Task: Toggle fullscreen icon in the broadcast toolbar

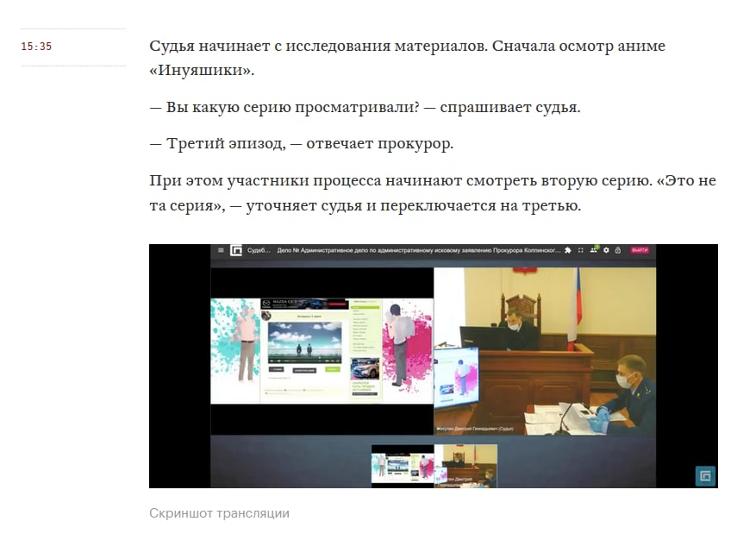Action: click(x=580, y=250)
